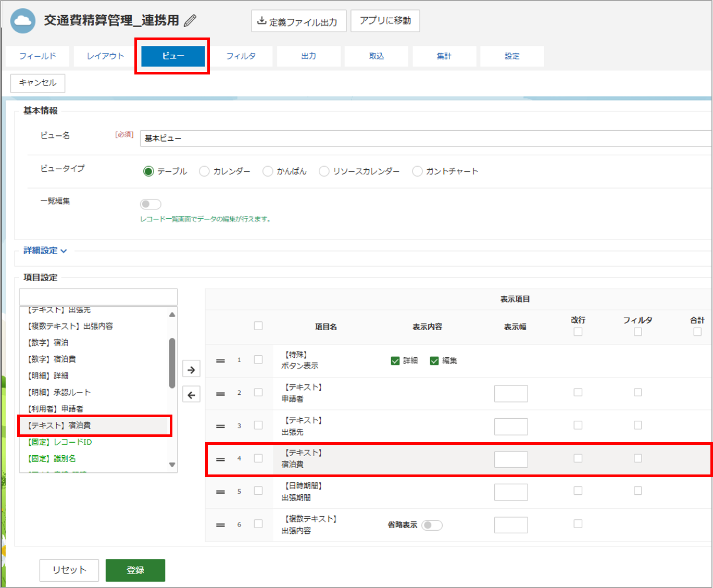Open the フィルタ tab
The height and width of the screenshot is (588, 713).
(x=241, y=56)
